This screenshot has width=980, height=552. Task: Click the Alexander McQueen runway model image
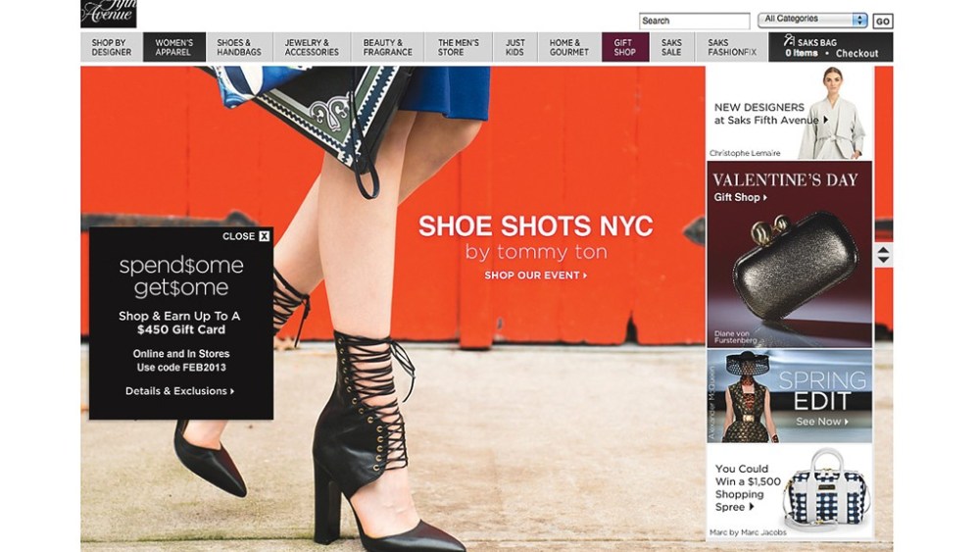[x=748, y=396]
